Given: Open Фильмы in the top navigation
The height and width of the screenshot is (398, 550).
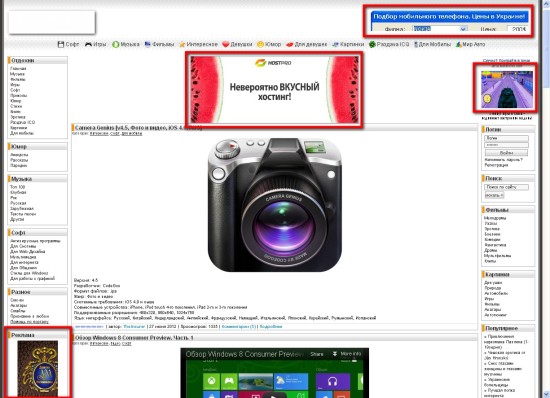Looking at the screenshot, I should 163,45.
